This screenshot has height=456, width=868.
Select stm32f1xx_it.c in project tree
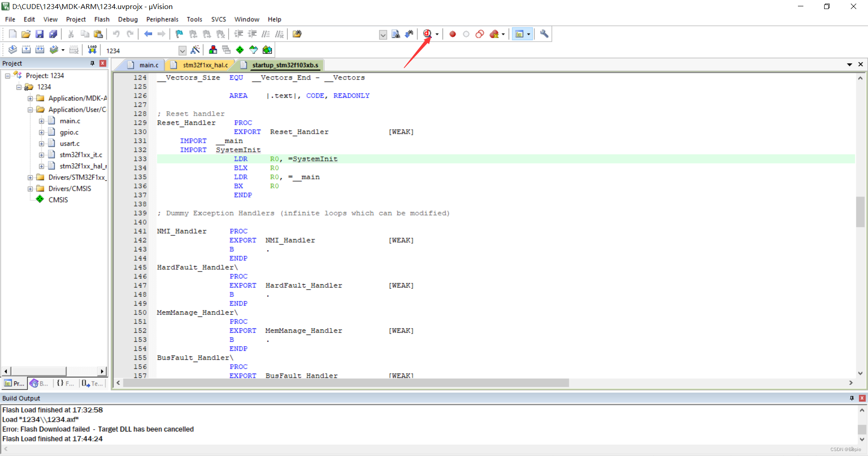click(x=81, y=155)
